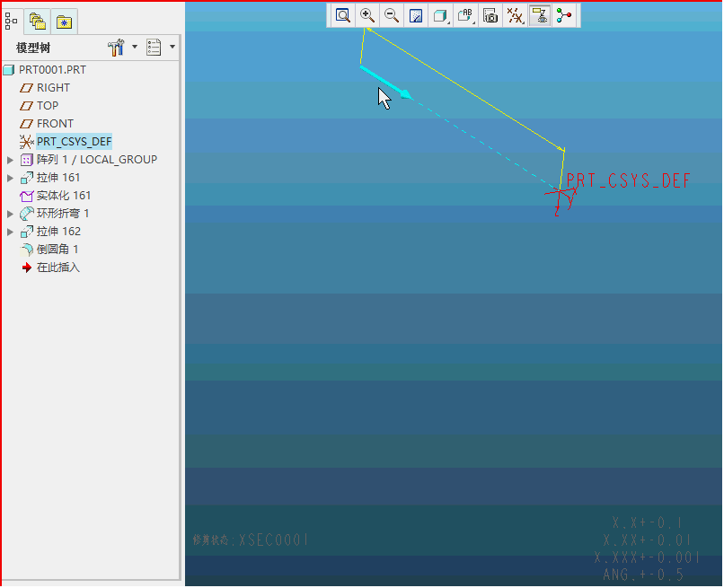Screen dimensions: 724x588
Task: Expand the 环形折弯 1 feature
Action: (x=10, y=214)
